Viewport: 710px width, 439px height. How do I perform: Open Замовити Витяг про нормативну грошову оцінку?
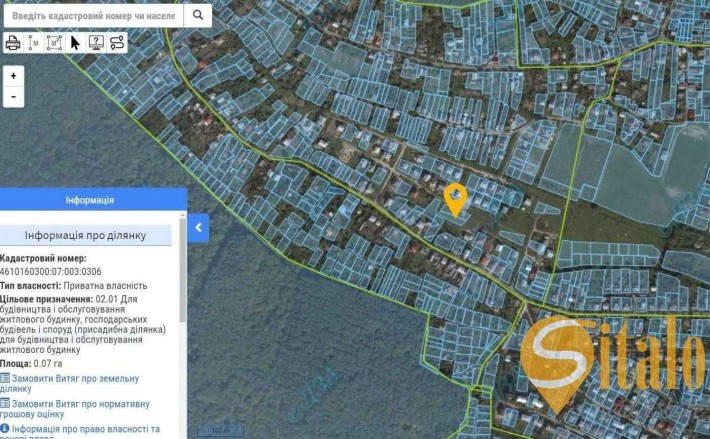(75, 409)
